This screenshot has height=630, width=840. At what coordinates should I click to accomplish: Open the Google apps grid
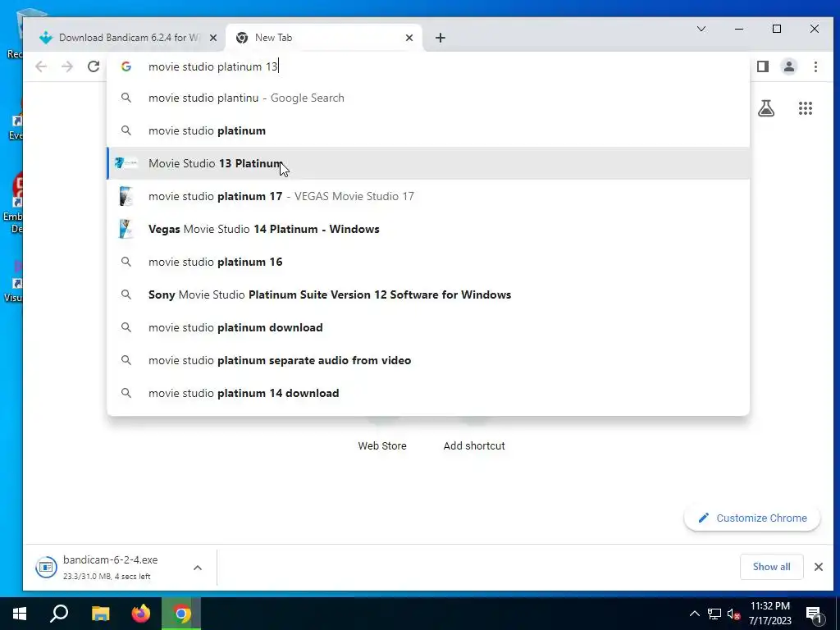[806, 109]
